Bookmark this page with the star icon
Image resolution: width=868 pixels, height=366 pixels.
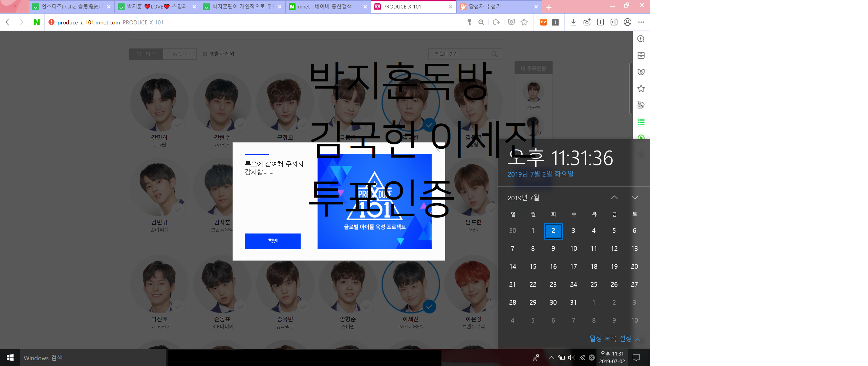point(524,22)
